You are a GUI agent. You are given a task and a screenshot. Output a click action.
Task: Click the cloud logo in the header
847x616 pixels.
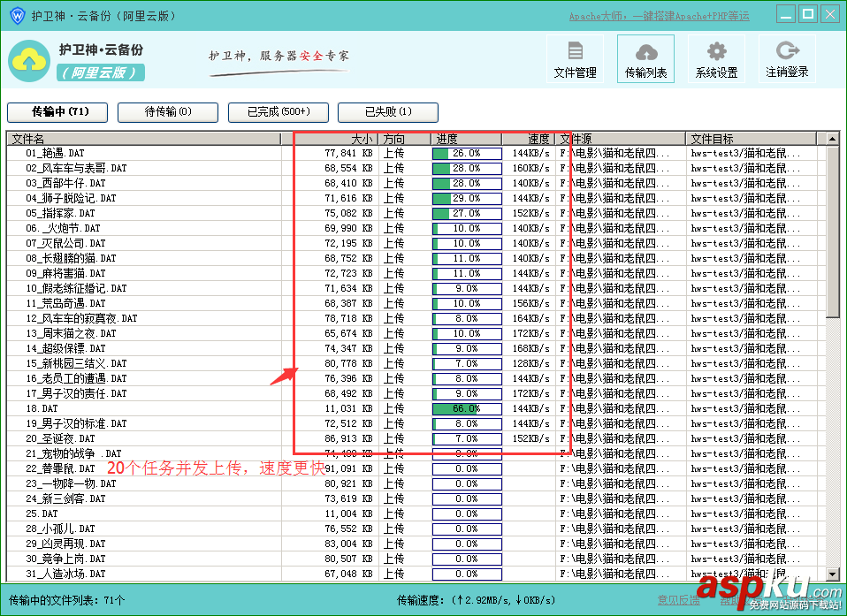pos(29,58)
